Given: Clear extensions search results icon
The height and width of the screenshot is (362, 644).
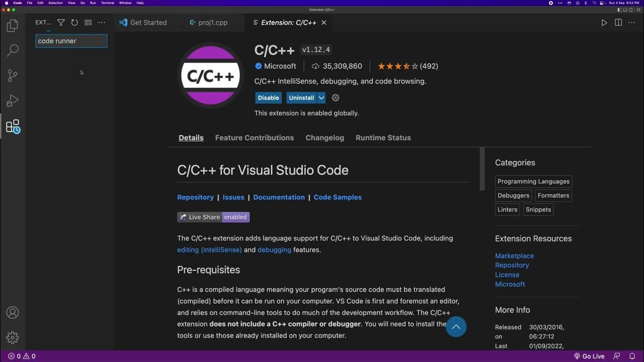Looking at the screenshot, I should (x=88, y=23).
